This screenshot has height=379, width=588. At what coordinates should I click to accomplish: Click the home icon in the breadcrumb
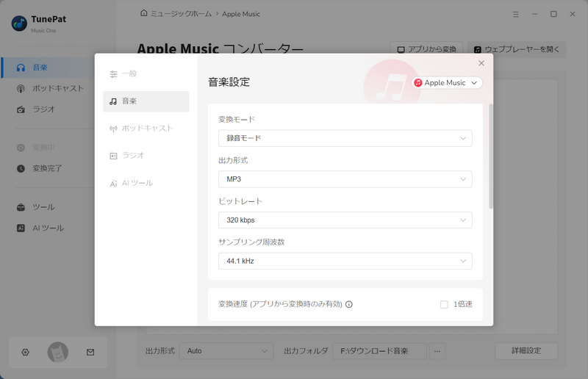point(143,13)
